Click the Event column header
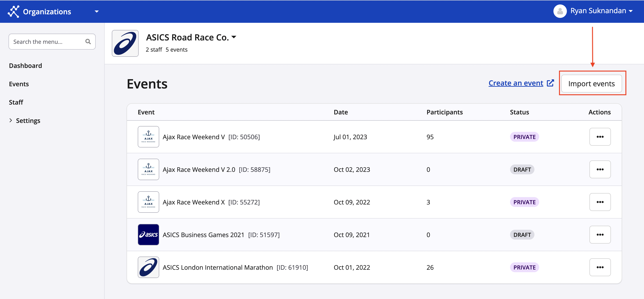Screen dimensions: 644x299 click(x=146, y=112)
